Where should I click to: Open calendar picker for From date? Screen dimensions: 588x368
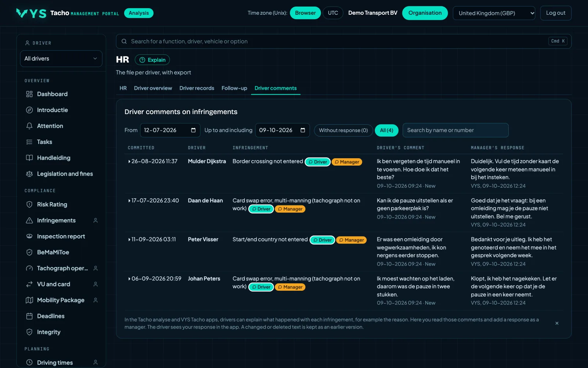193,130
